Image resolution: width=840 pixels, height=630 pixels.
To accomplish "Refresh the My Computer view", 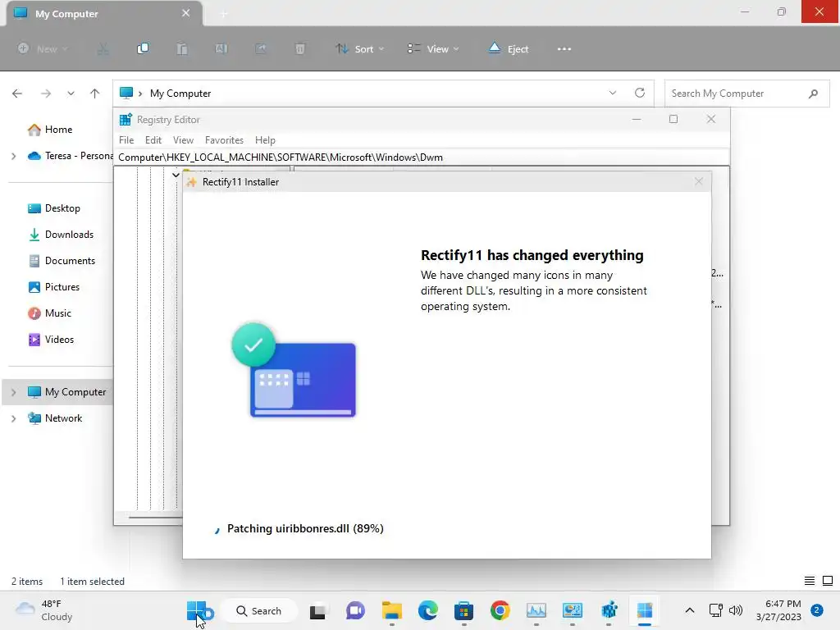I will pos(640,93).
